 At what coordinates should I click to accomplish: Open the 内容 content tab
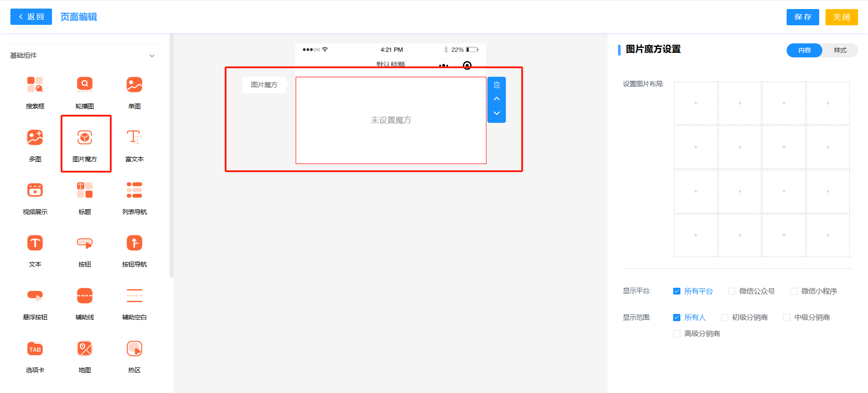[804, 50]
